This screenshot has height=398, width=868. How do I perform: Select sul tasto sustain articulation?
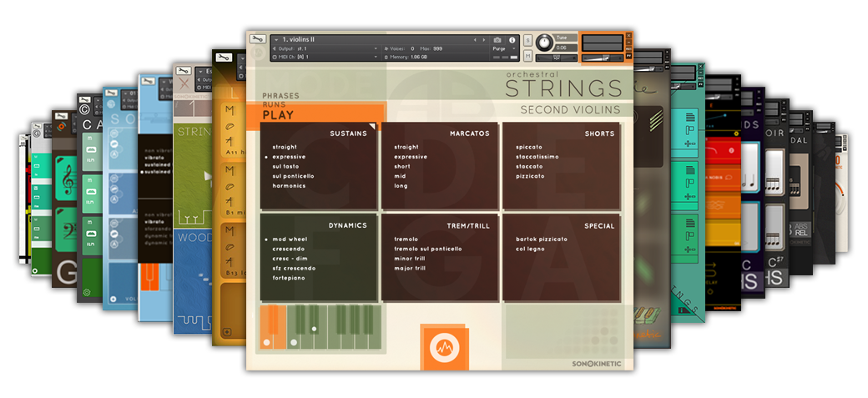pos(285,167)
